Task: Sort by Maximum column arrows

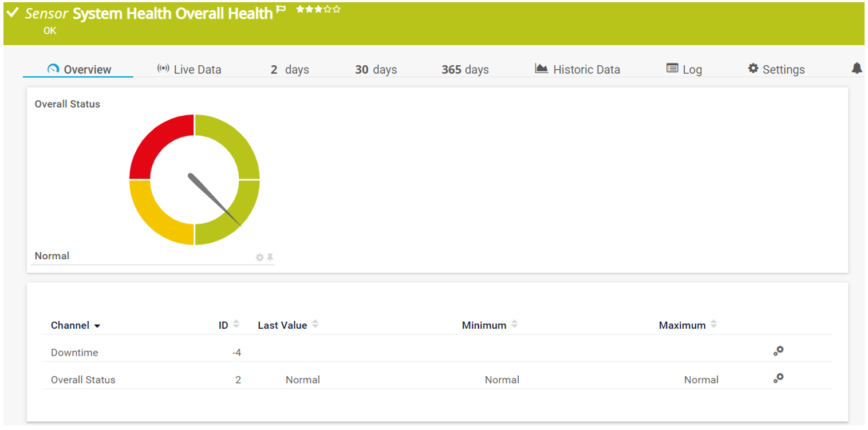Action: click(x=713, y=325)
